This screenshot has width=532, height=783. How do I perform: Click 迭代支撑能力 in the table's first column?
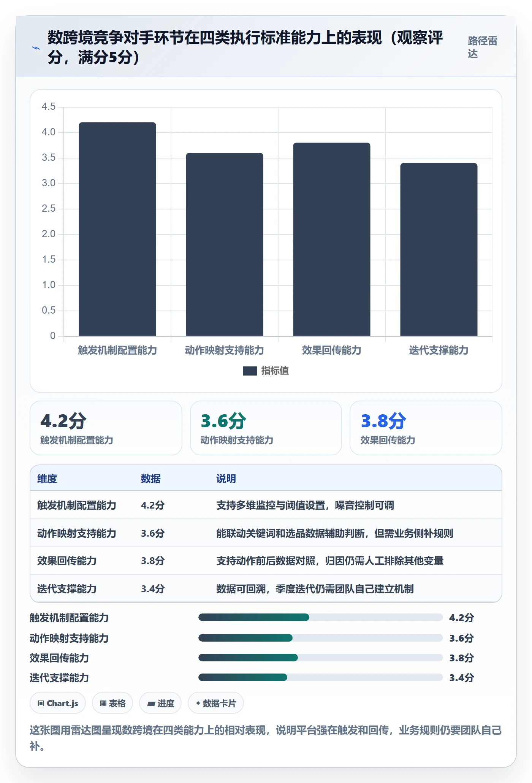click(x=67, y=589)
